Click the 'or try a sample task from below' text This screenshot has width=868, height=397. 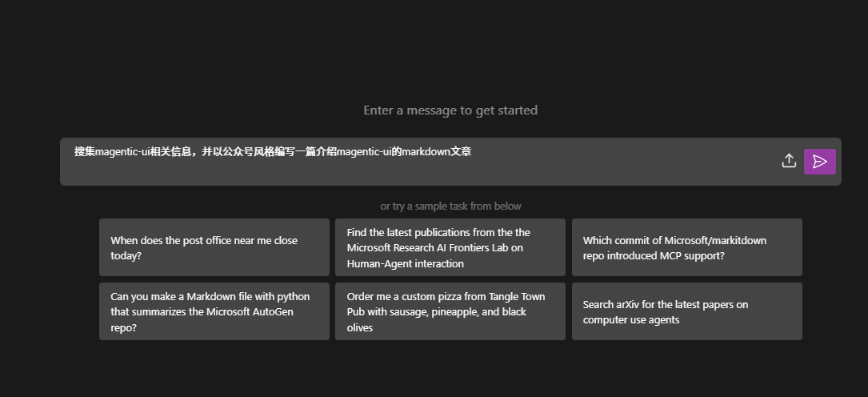(450, 206)
